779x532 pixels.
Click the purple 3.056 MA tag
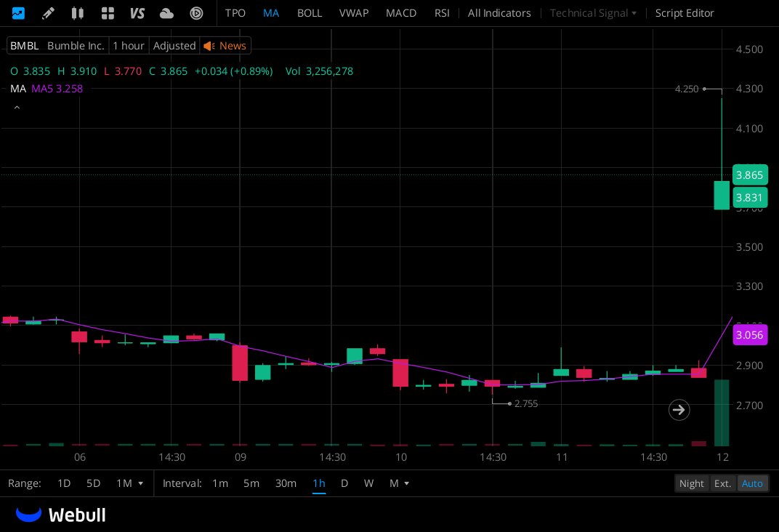(x=750, y=335)
